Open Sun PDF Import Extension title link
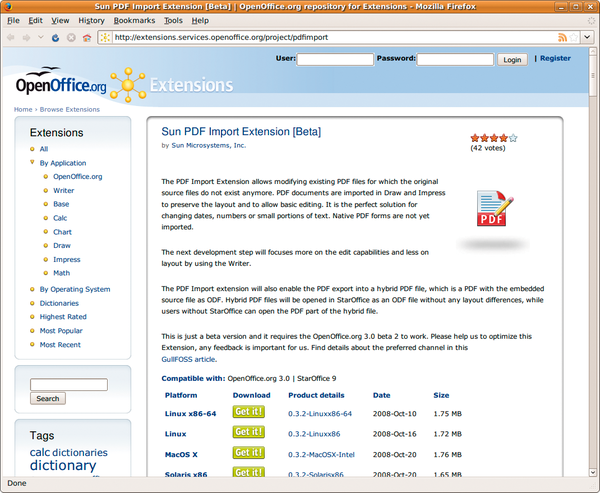 (x=241, y=132)
